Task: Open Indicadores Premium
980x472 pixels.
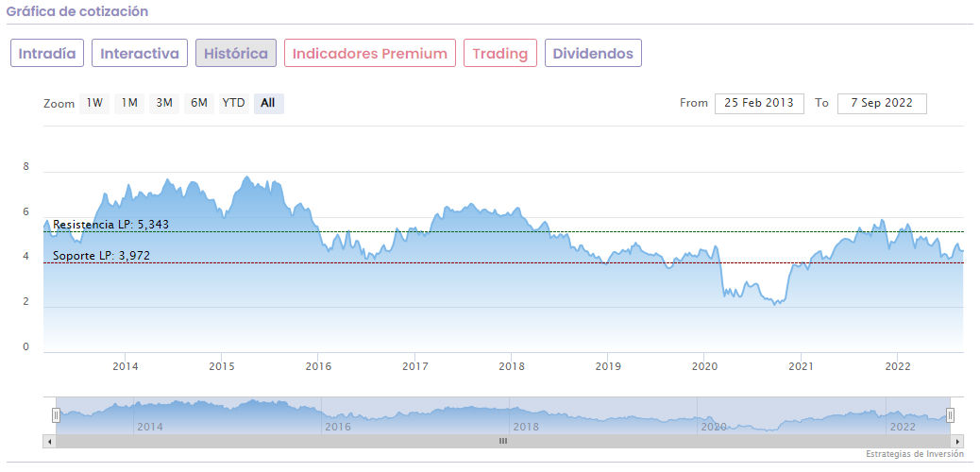Action: click(x=370, y=54)
